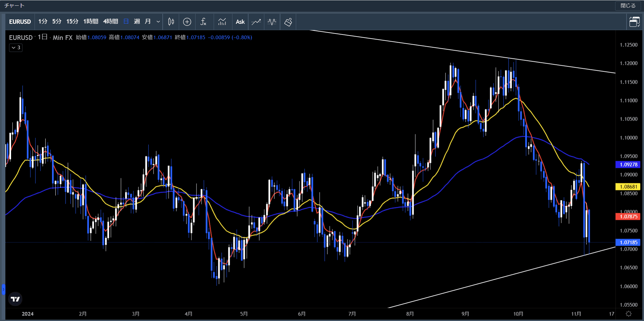Viewport: 644px width, 321px height.
Task: Click the 4月 date axis label
Action: tap(189, 314)
